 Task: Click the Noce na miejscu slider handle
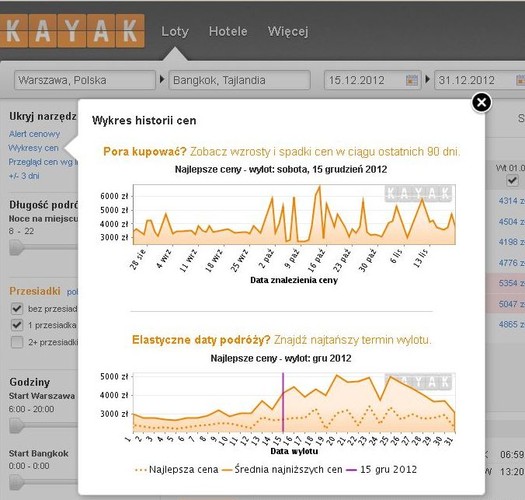coord(16,247)
